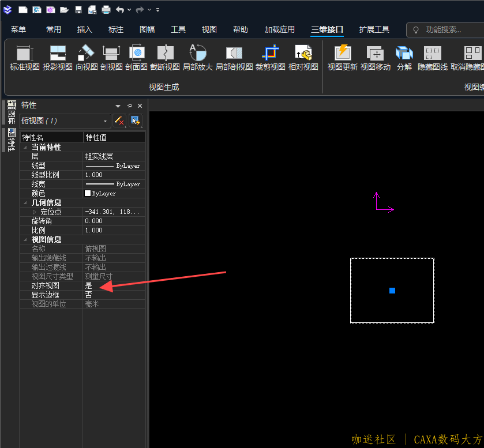
Task: Click the 菜单 menu button
Action: [18, 29]
